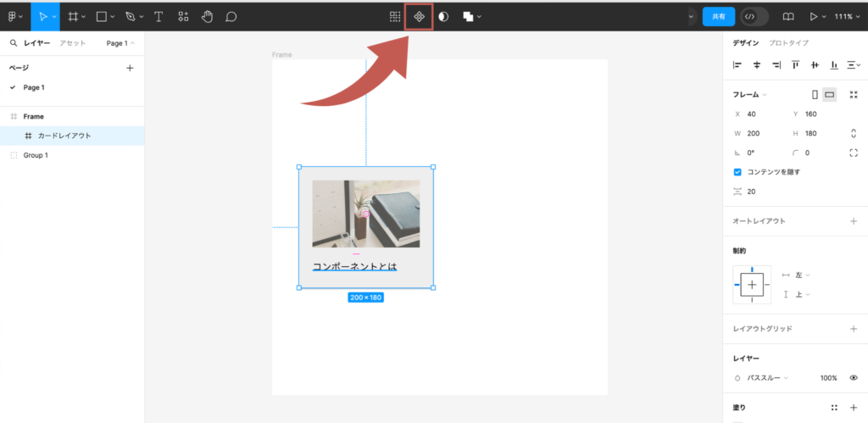Viewport: 868px width, 423px height.
Task: Click the Edit object icon in the top toolbar
Action: (x=395, y=17)
